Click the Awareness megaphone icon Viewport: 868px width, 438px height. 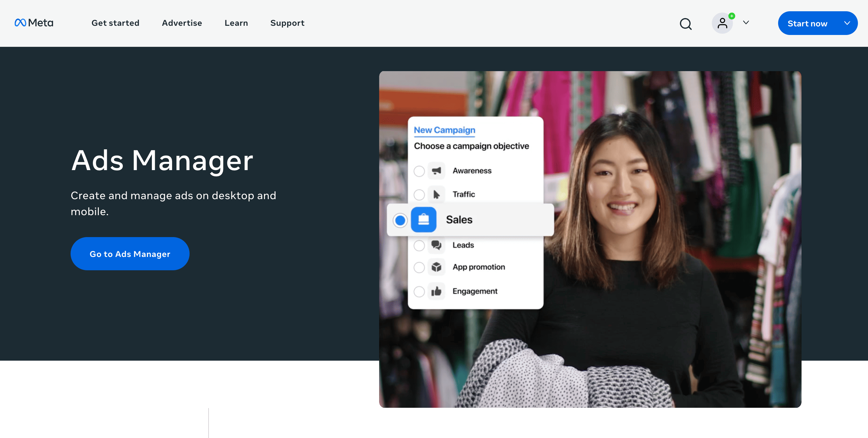click(x=436, y=171)
